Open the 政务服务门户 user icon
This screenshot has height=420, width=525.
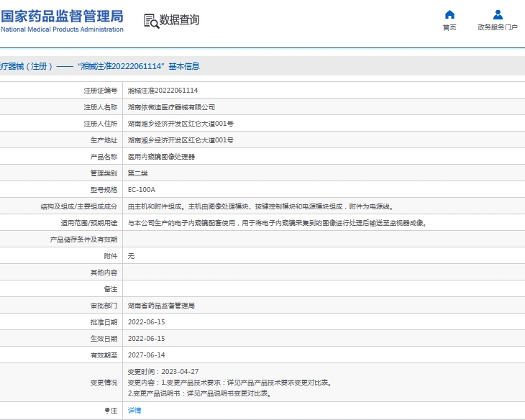(498, 14)
